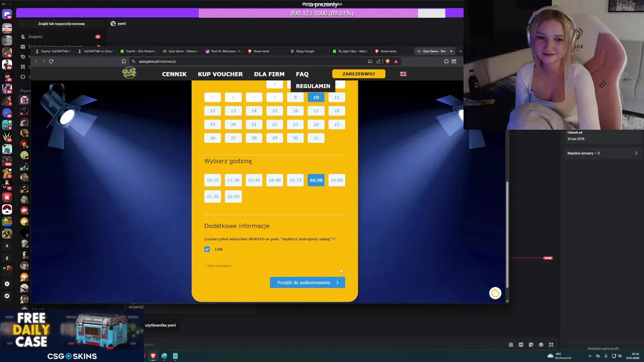Reload the page in browser
This screenshot has width=644, height=362.
[51, 61]
